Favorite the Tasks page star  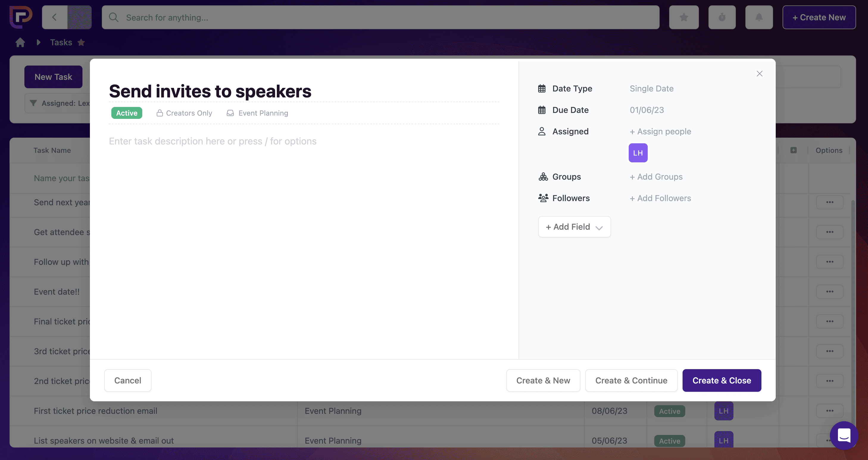[81, 43]
